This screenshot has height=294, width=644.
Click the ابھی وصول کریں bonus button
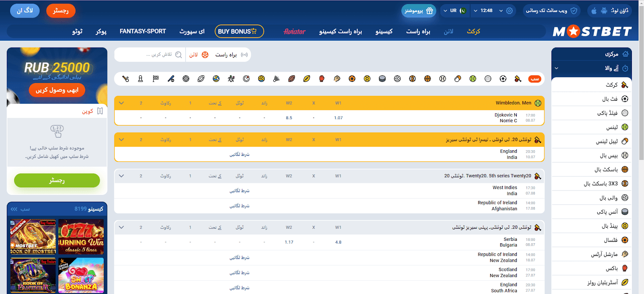click(57, 90)
